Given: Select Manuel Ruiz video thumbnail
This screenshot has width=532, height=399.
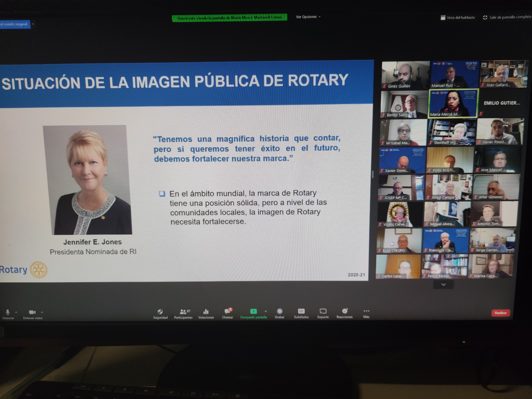Looking at the screenshot, I should coord(455,74).
